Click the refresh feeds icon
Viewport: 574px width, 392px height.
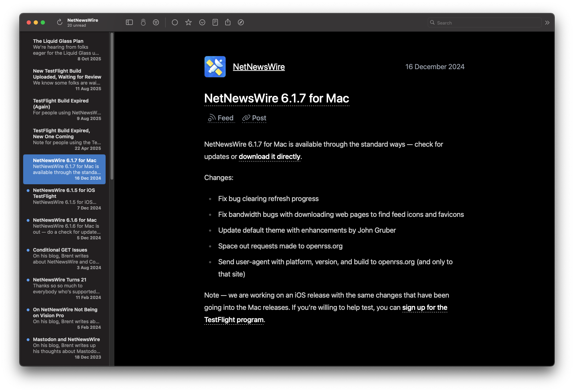click(x=60, y=22)
